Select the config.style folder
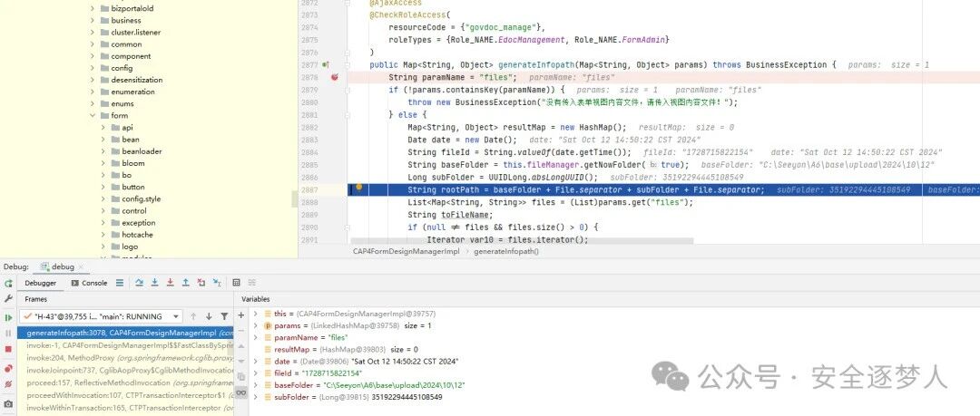This screenshot has height=416, width=980. coord(142,199)
